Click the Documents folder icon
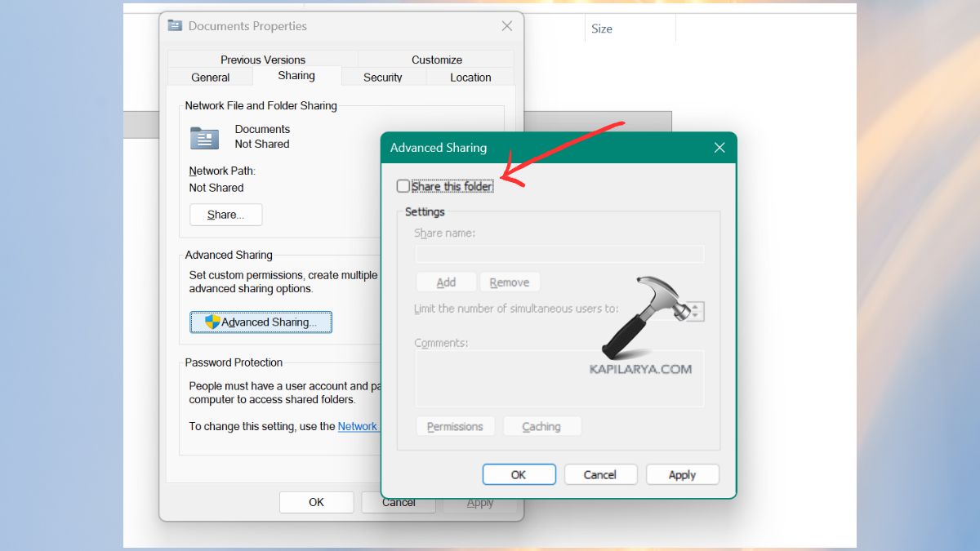The image size is (980, 551). tap(203, 137)
